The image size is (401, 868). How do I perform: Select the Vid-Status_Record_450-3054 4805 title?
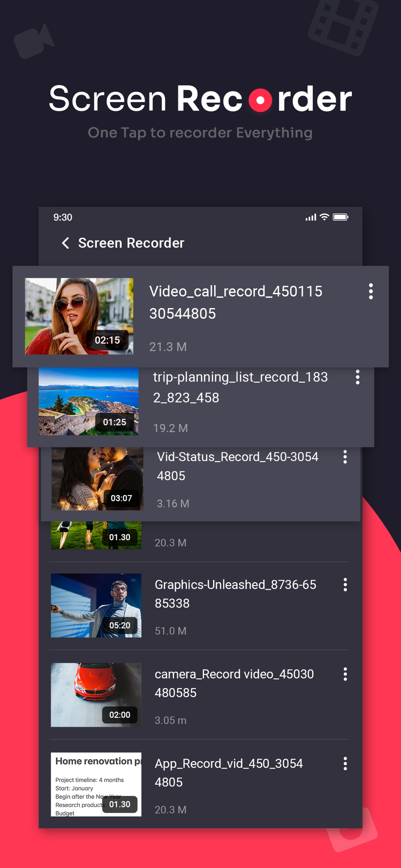tap(237, 466)
